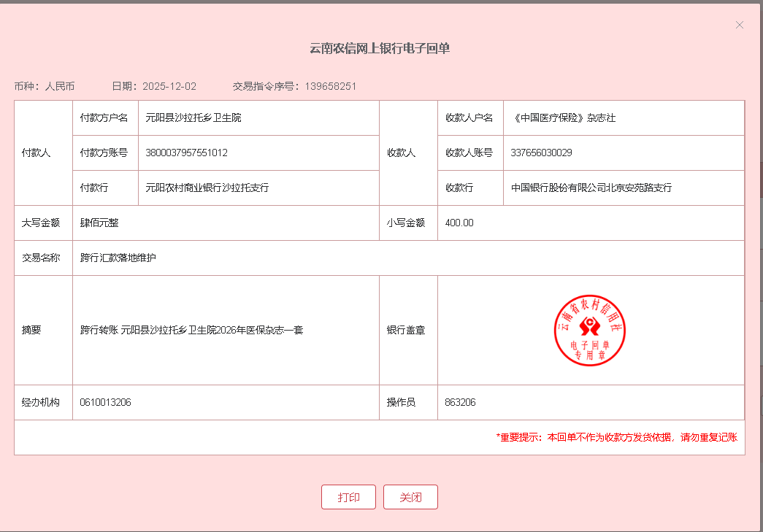Click the 打印 button

pyautogui.click(x=348, y=497)
